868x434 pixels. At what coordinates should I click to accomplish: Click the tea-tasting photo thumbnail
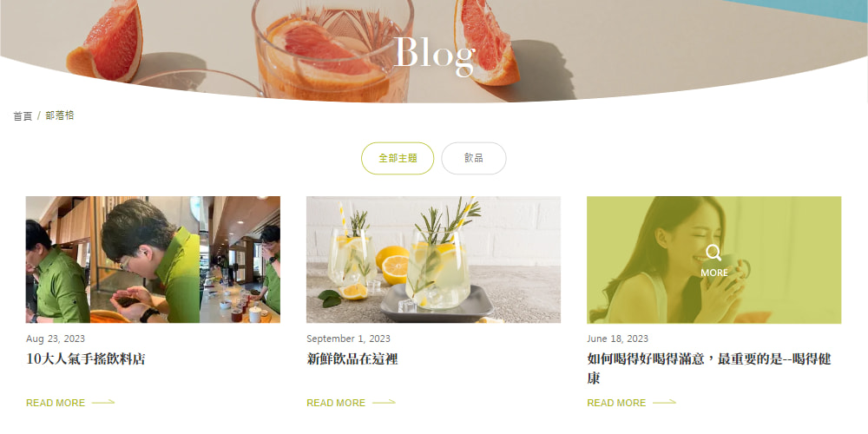[x=153, y=260]
